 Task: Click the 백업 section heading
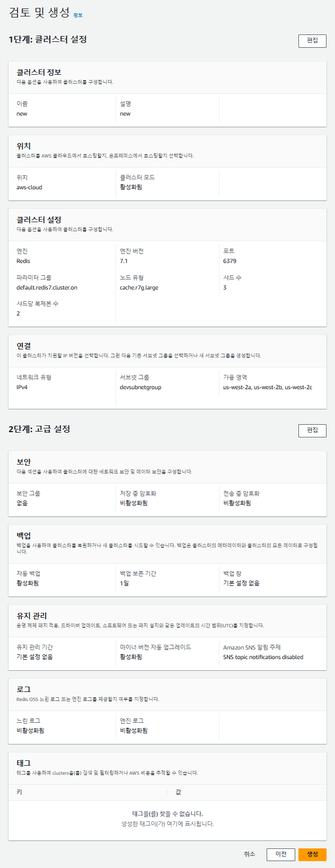(x=24, y=536)
